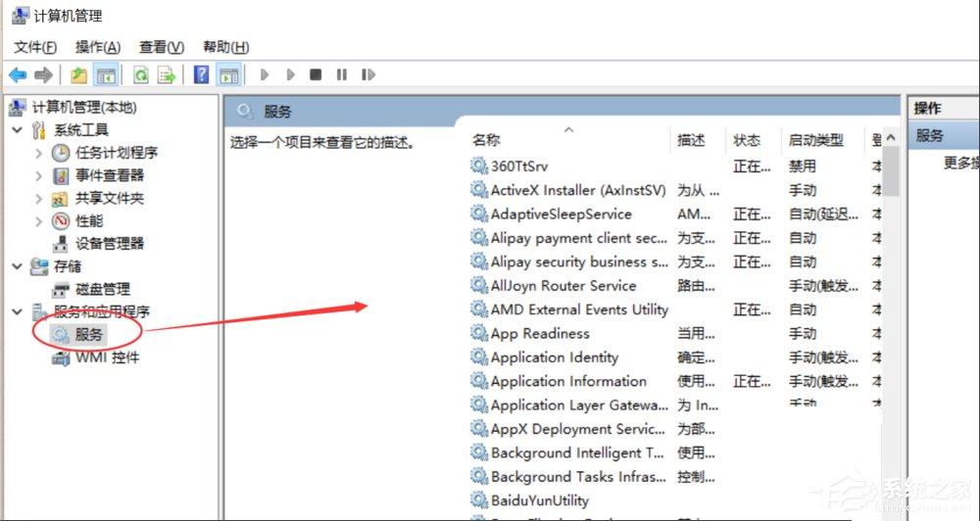Select the AdaptiveSleepService row
This screenshot has width=980, height=521.
coord(562,214)
